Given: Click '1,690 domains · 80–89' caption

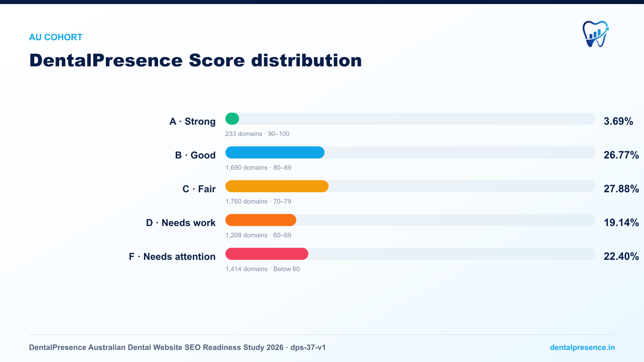Looking at the screenshot, I should click(258, 168).
